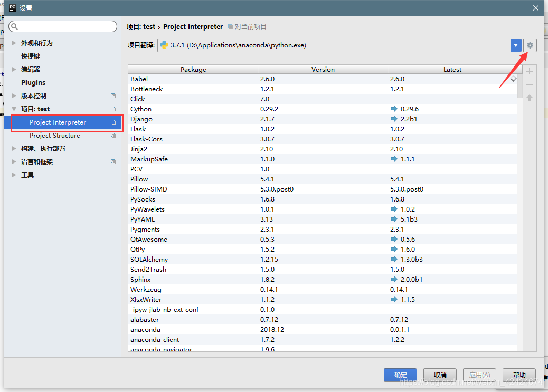Click the copy icon beside 语言和框架

(113, 162)
